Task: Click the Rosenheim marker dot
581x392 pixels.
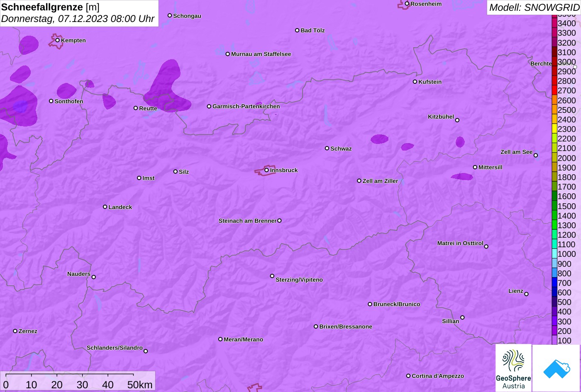Action: pyautogui.click(x=407, y=4)
